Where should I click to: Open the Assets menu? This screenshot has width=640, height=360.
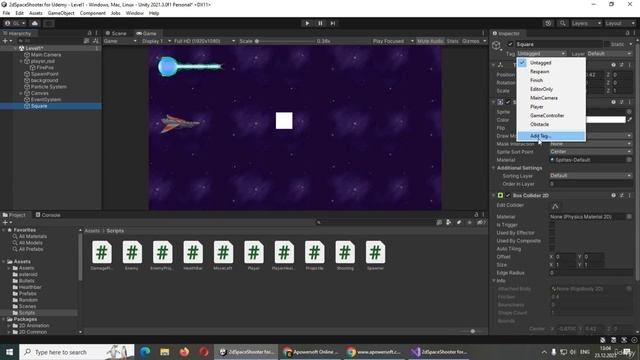[36, 13]
